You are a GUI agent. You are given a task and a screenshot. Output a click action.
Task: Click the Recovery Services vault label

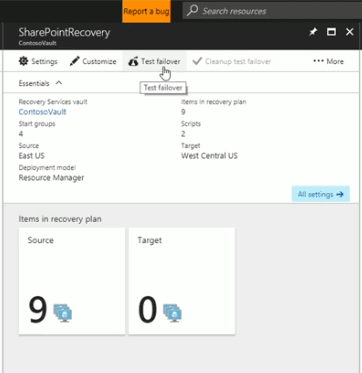(x=53, y=102)
